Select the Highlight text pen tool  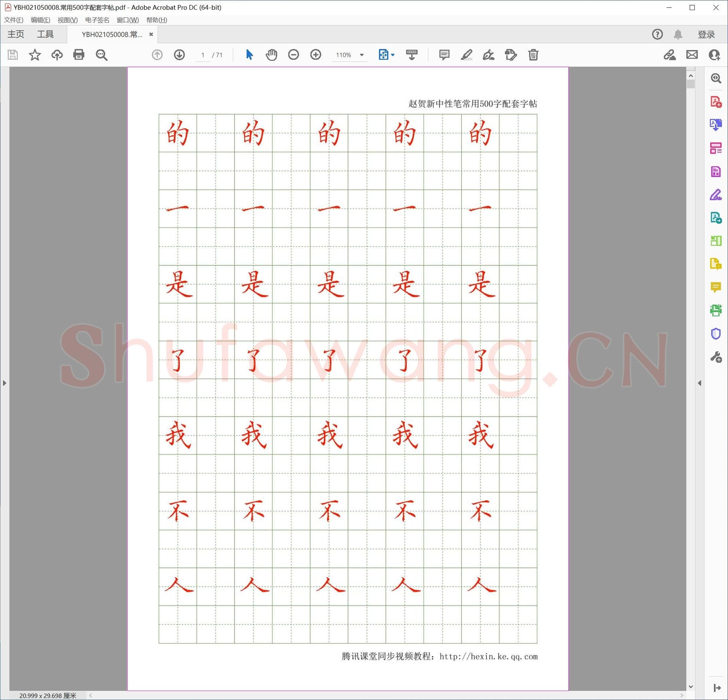coord(466,55)
